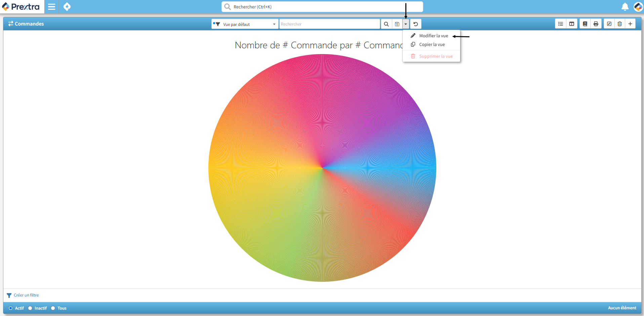Select the Tous radio button
644x316 pixels.
point(53,308)
